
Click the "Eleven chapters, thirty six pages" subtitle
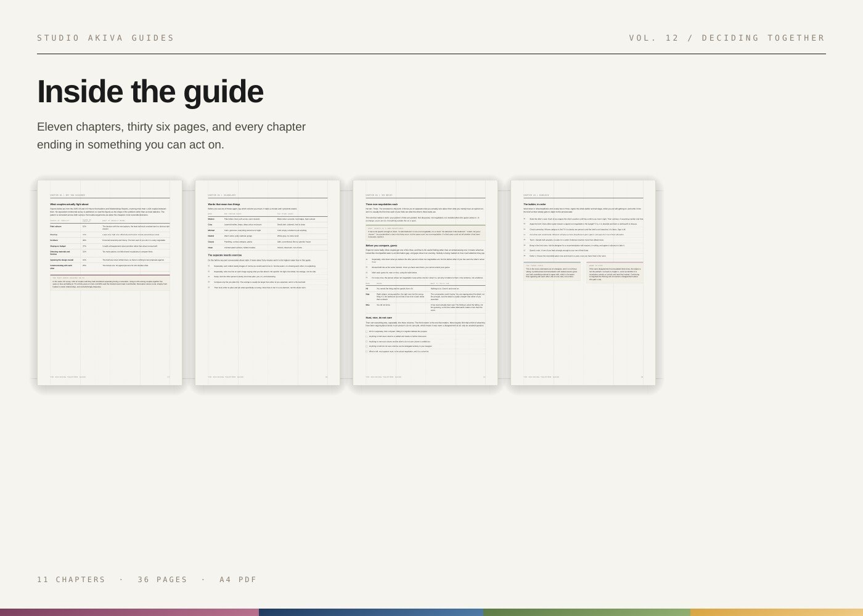[171, 136]
